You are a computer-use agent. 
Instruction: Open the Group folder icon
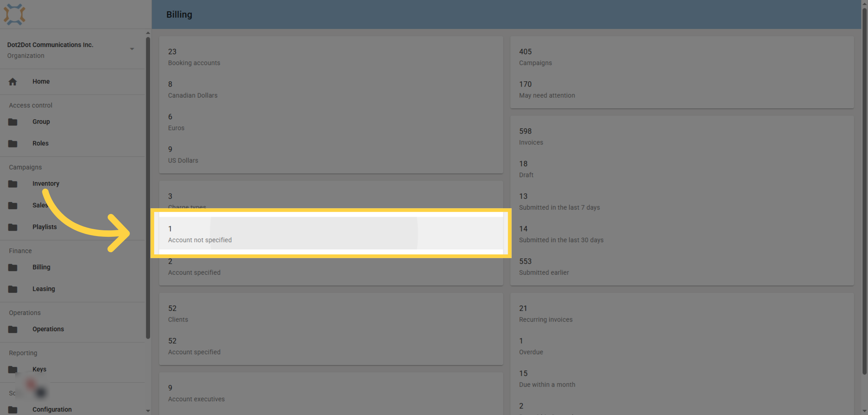click(x=13, y=122)
